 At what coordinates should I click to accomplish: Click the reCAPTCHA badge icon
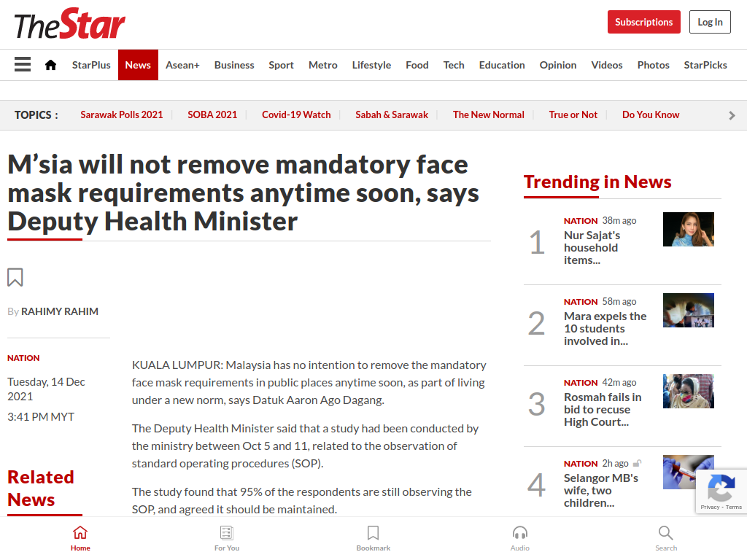pyautogui.click(x=721, y=488)
